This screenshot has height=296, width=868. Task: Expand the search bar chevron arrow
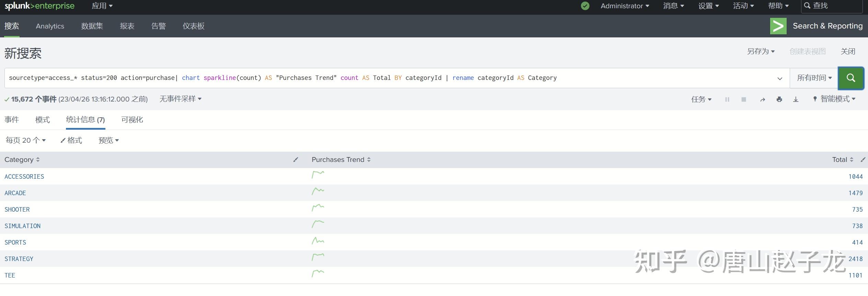click(780, 78)
